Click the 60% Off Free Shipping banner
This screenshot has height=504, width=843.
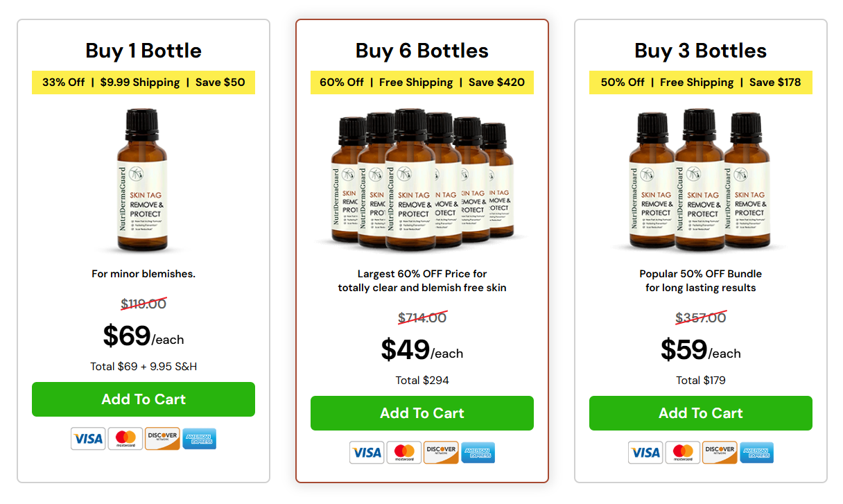point(422,82)
